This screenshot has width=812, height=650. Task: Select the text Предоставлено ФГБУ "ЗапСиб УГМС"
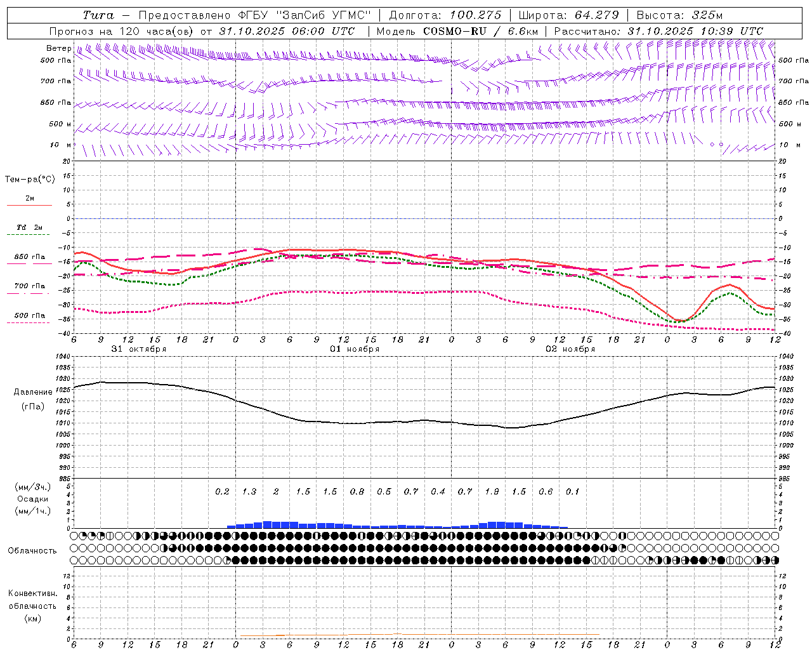pos(254,15)
